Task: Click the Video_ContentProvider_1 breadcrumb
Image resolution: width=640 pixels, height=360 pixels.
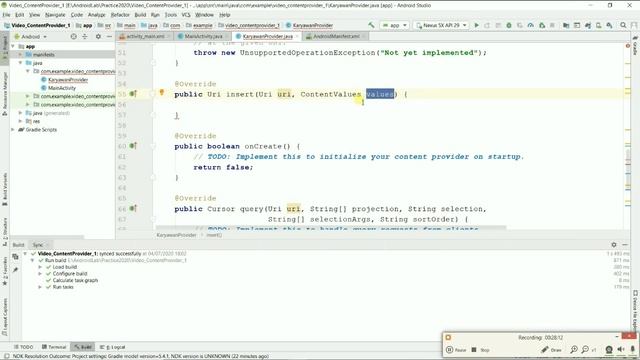Action: [37, 25]
